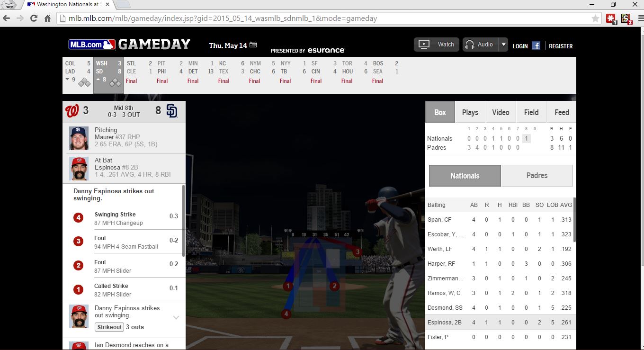Click the Strikeout tag button
Screen dimensions: 644x350
coord(109,327)
